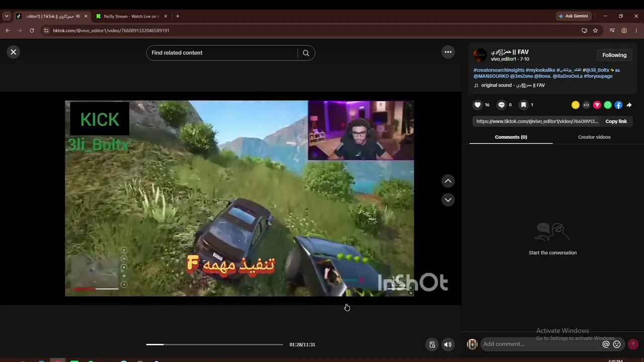Click the browser address bar URL
The width and height of the screenshot is (644, 362).
pos(111,31)
